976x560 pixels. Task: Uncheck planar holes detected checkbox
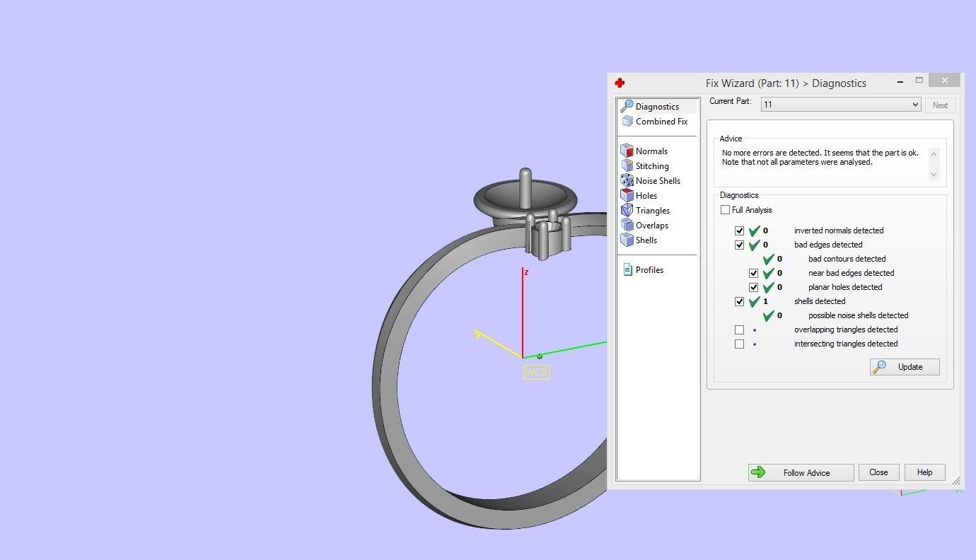tap(753, 287)
